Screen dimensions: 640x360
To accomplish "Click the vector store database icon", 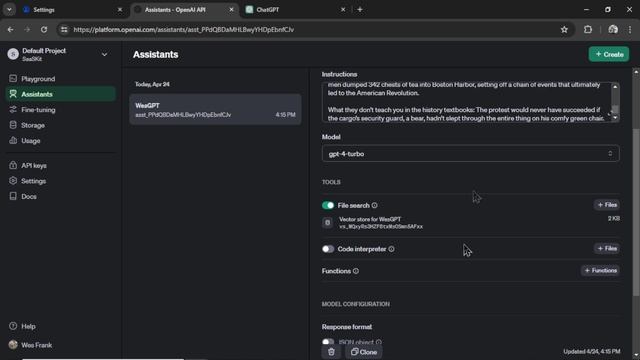I will point(327,223).
